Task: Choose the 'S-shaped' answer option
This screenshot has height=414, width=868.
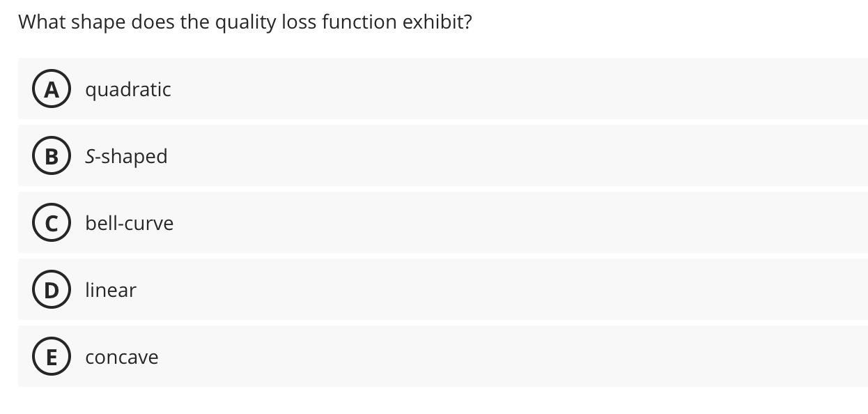Action: (x=126, y=156)
